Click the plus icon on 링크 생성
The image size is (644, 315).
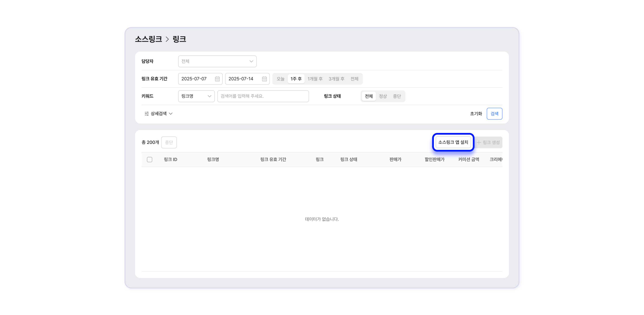[x=479, y=142]
